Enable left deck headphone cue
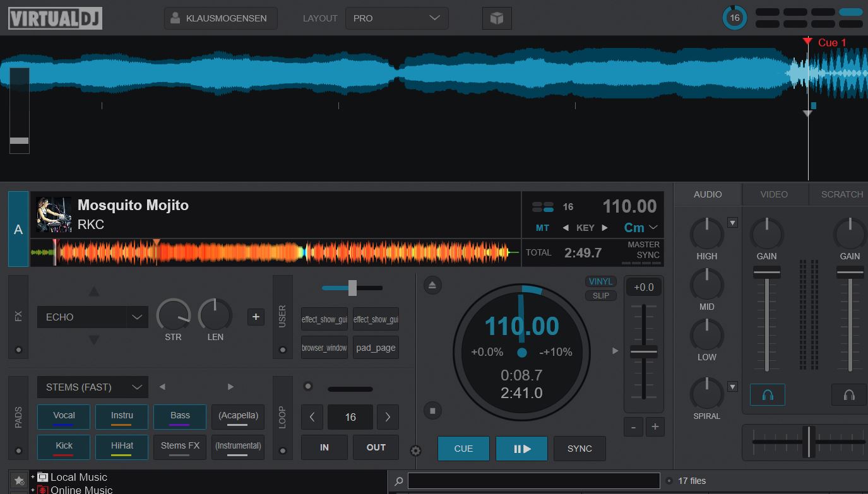 (767, 395)
